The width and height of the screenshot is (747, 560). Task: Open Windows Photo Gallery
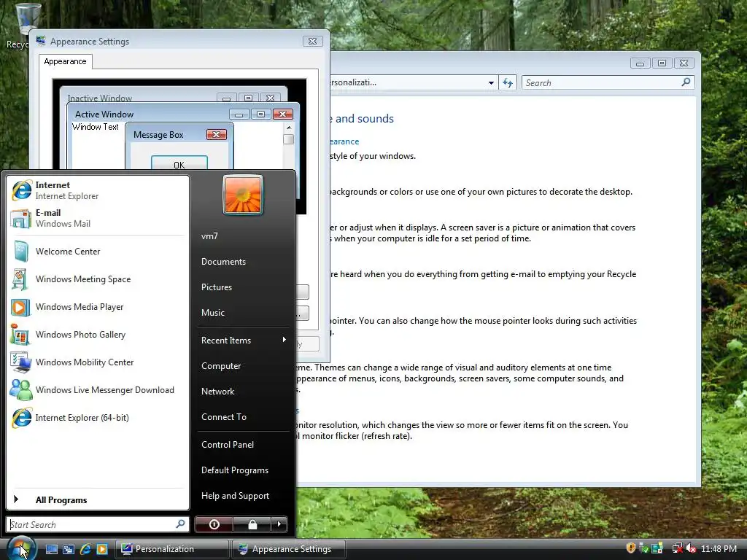coord(98,334)
